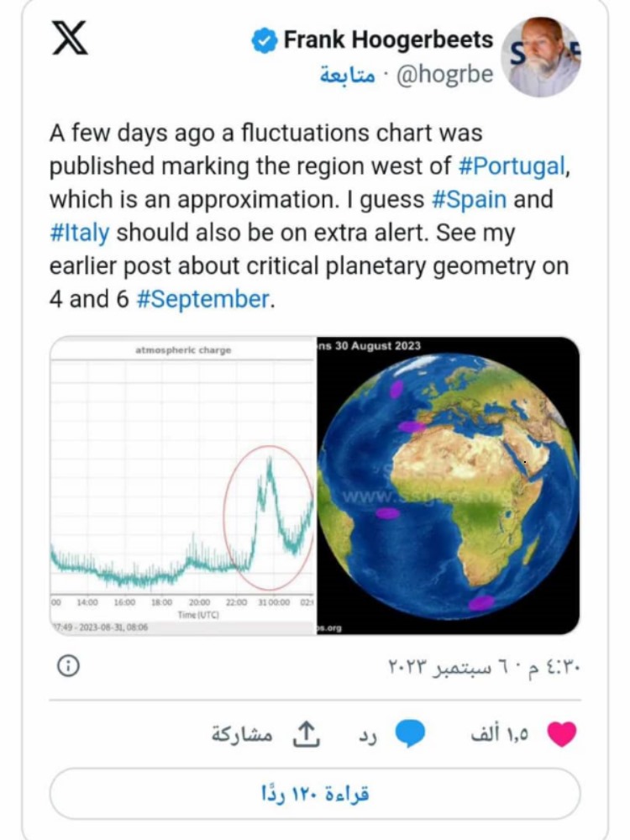Click the blue reply bubble icon
Image resolution: width=630 pixels, height=840 pixels.
click(410, 734)
